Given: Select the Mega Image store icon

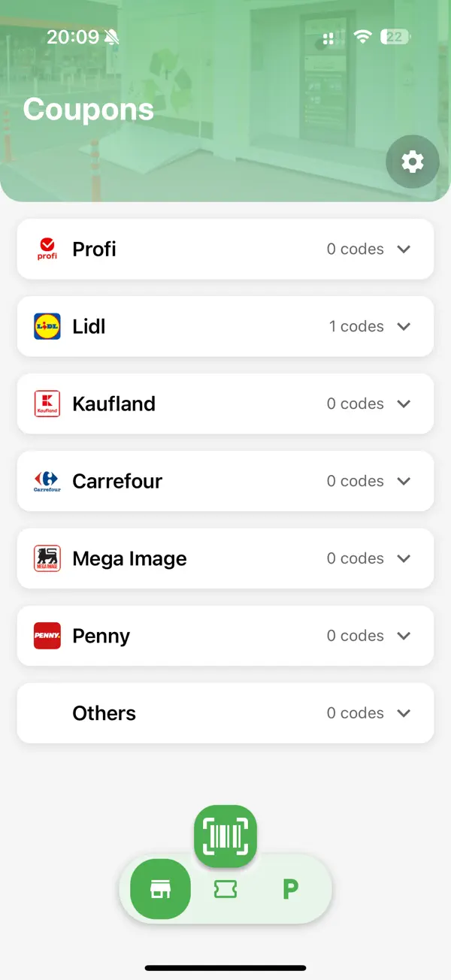Looking at the screenshot, I should 47,558.
